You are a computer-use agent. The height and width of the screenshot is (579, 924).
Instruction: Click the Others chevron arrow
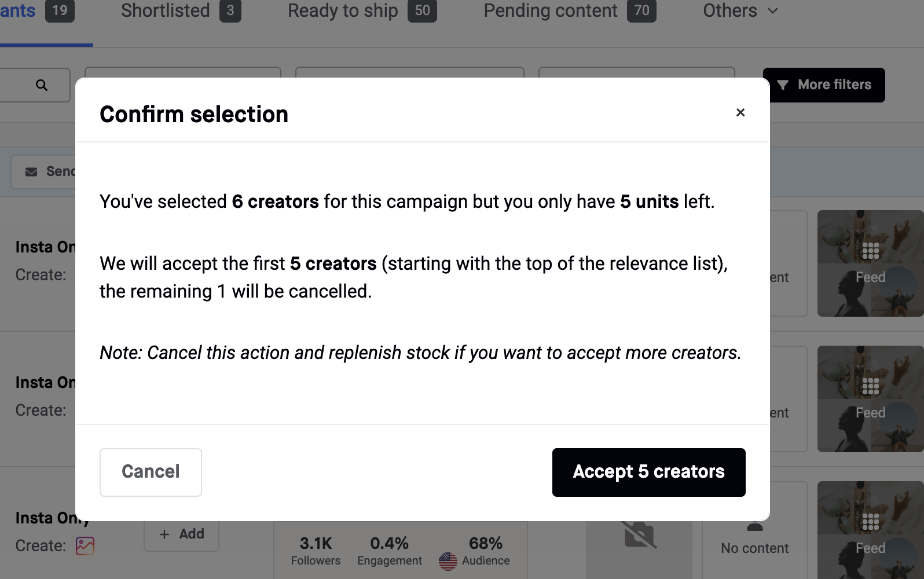tap(773, 11)
